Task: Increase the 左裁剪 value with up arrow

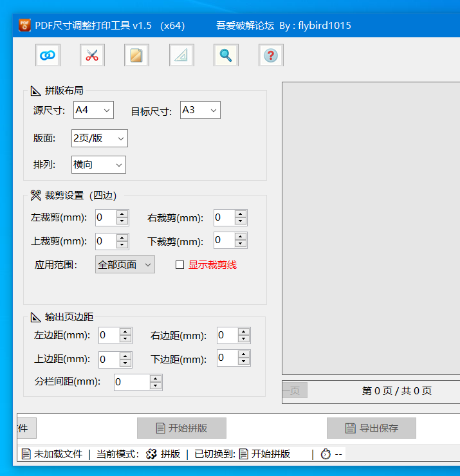Action: (x=122, y=214)
